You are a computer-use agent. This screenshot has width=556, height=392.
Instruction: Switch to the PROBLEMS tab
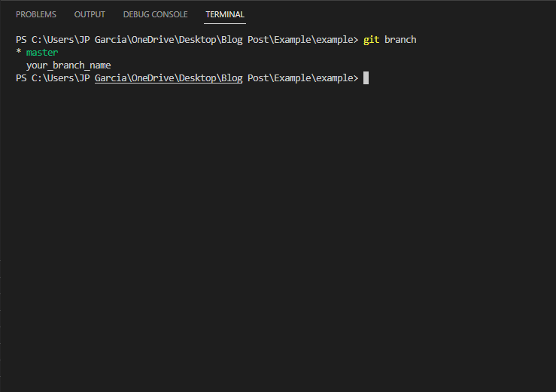[x=36, y=14]
